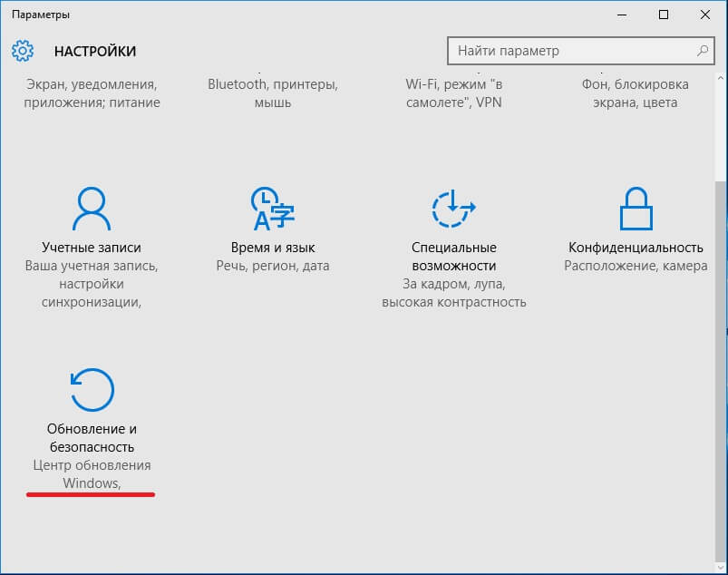Click the settings gear icon next to НАСТРОЙКИ
The height and width of the screenshot is (575, 728).
[24, 51]
